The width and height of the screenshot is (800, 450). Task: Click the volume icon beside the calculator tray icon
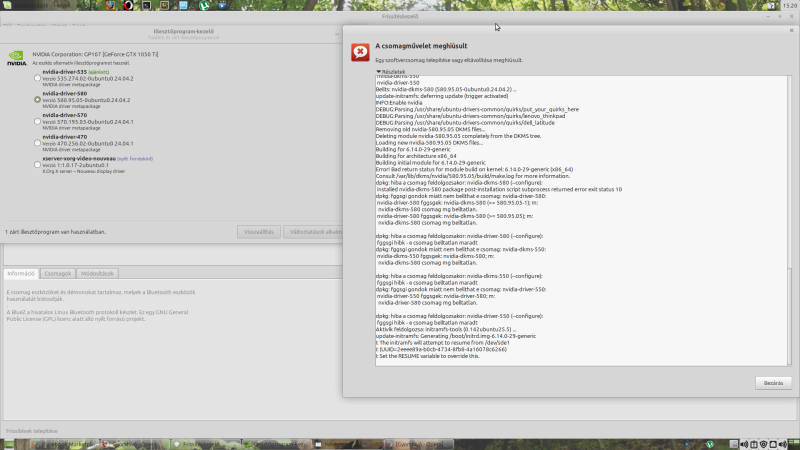tap(744, 444)
